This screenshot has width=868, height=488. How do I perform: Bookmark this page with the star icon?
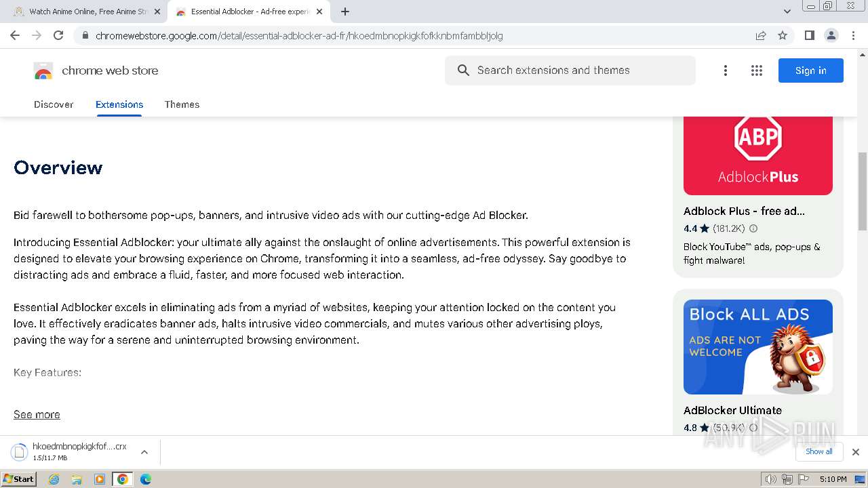[783, 35]
